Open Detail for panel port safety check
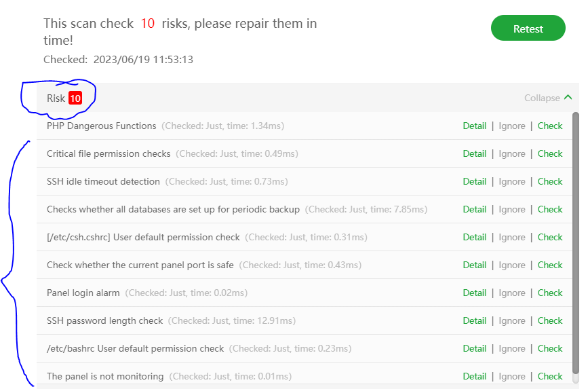The width and height of the screenshot is (588, 389). point(474,265)
